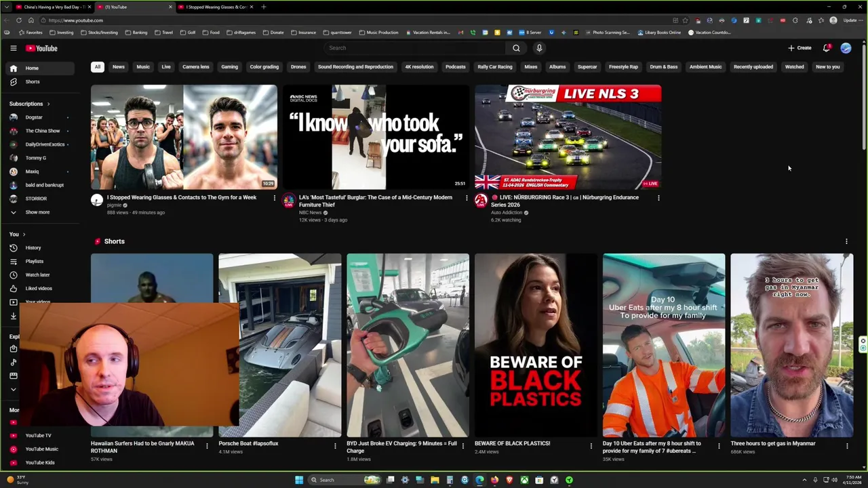Image resolution: width=868 pixels, height=488 pixels.
Task: Open the Music Production bookmark folder
Action: coord(378,33)
